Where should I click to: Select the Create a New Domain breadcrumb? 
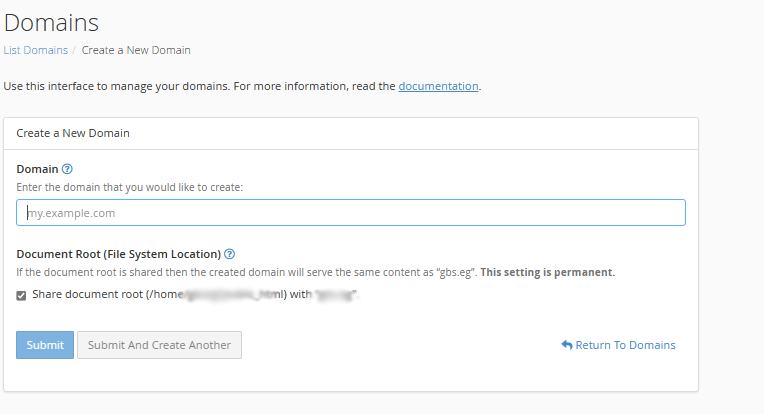pos(136,50)
